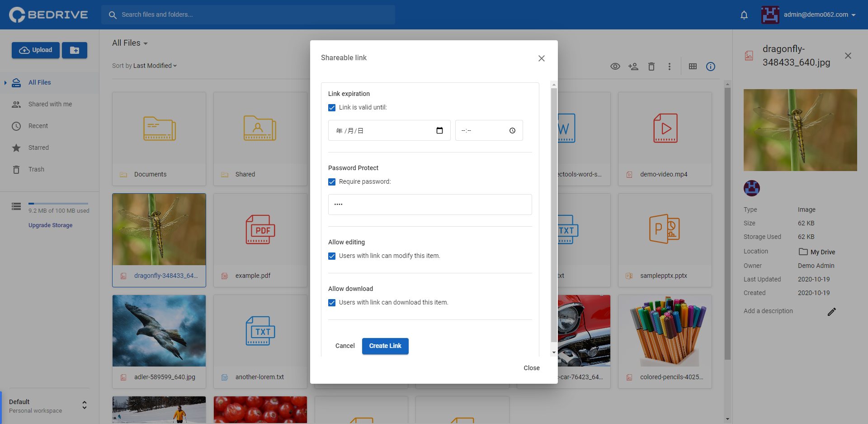Click the owner avatar in details panel
The width and height of the screenshot is (868, 424).
click(752, 188)
